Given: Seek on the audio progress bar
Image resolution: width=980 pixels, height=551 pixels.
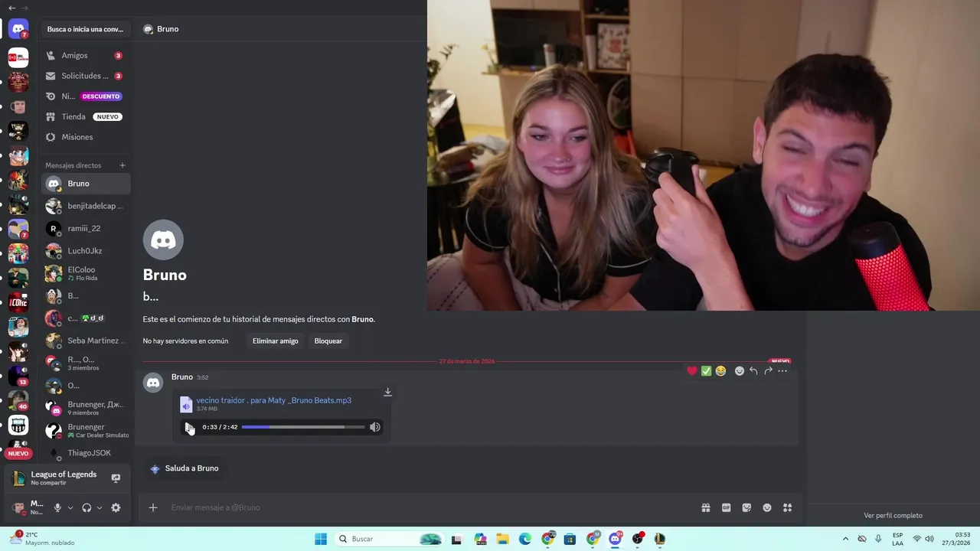Looking at the screenshot, I should 303,427.
